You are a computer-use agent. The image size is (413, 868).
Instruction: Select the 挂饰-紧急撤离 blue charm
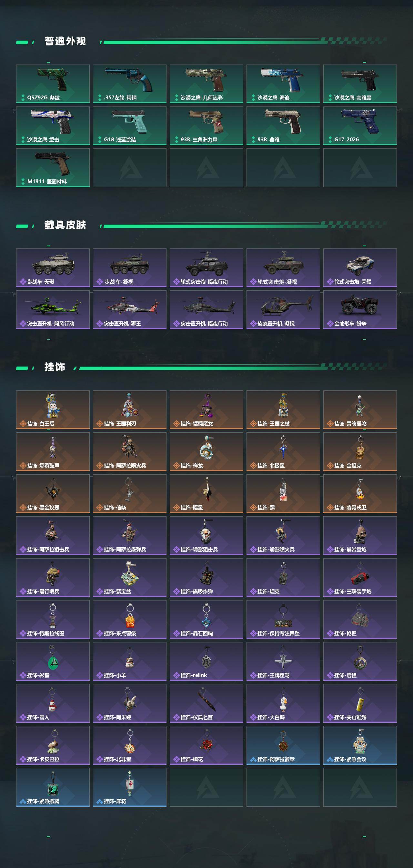tap(53, 787)
